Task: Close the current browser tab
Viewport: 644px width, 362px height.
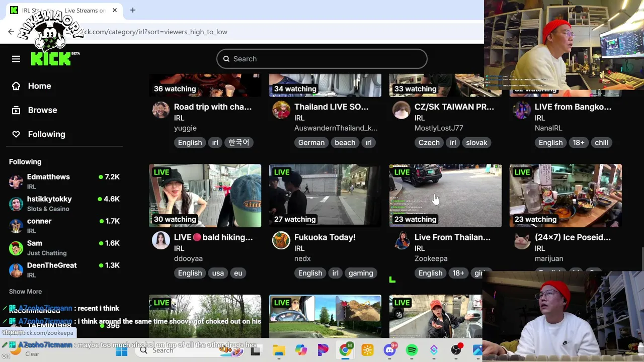Action: click(x=115, y=10)
